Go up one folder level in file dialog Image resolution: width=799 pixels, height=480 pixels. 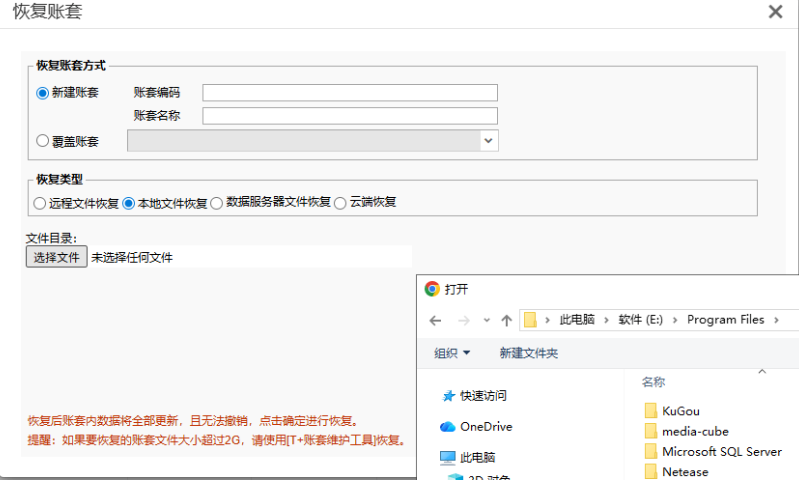click(x=507, y=321)
